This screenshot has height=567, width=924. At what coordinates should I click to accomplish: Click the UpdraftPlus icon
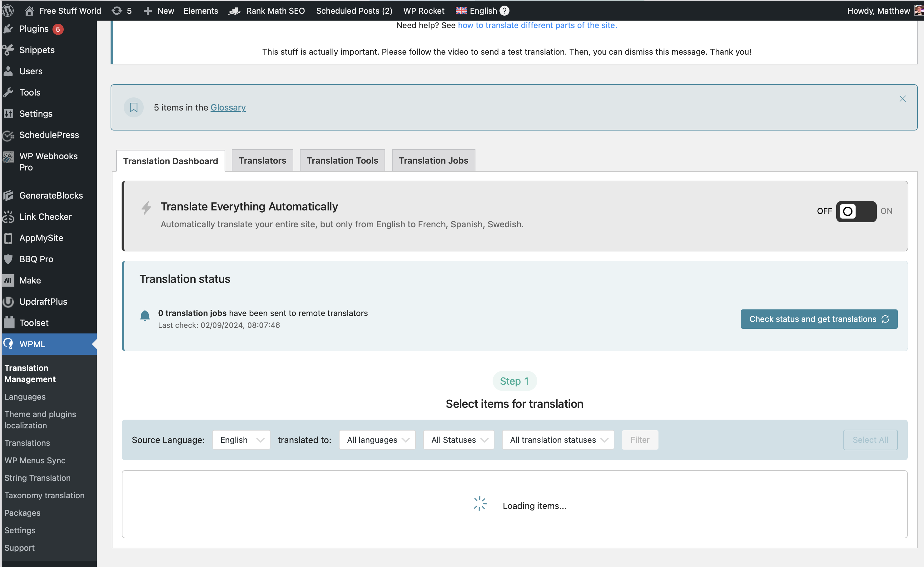pyautogui.click(x=8, y=302)
